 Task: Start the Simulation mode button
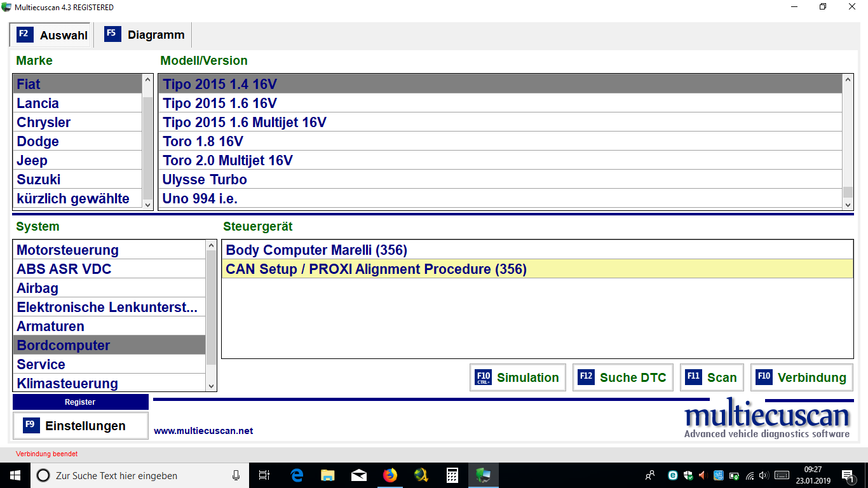pos(518,377)
